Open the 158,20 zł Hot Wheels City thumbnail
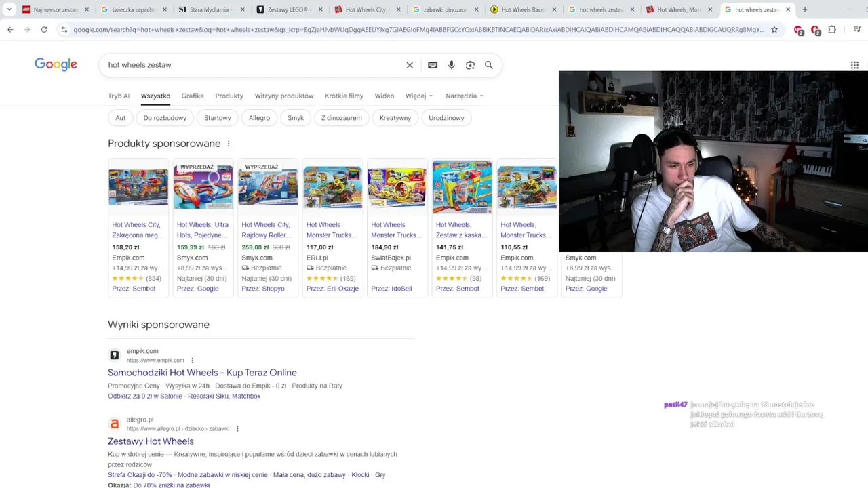This screenshot has width=868, height=488. click(x=138, y=187)
